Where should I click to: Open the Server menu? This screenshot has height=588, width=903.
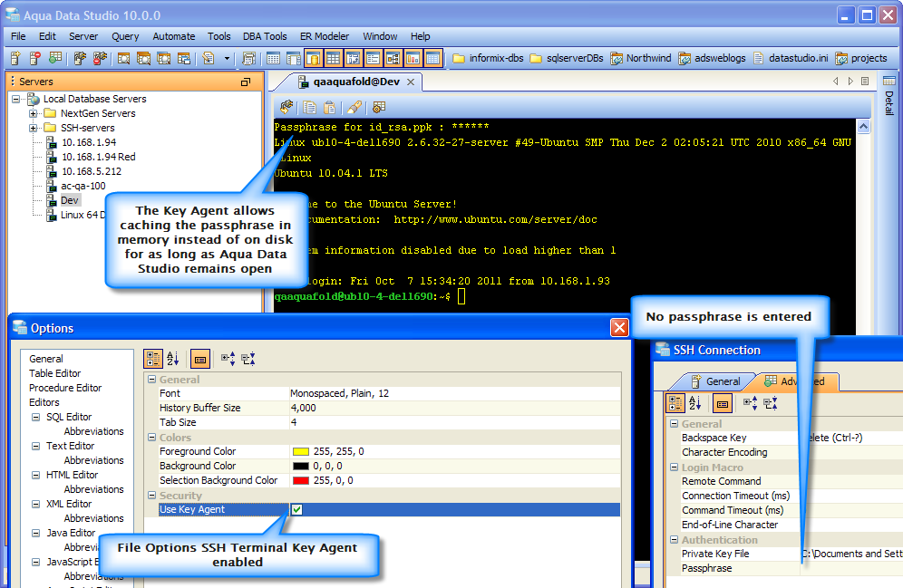click(83, 36)
